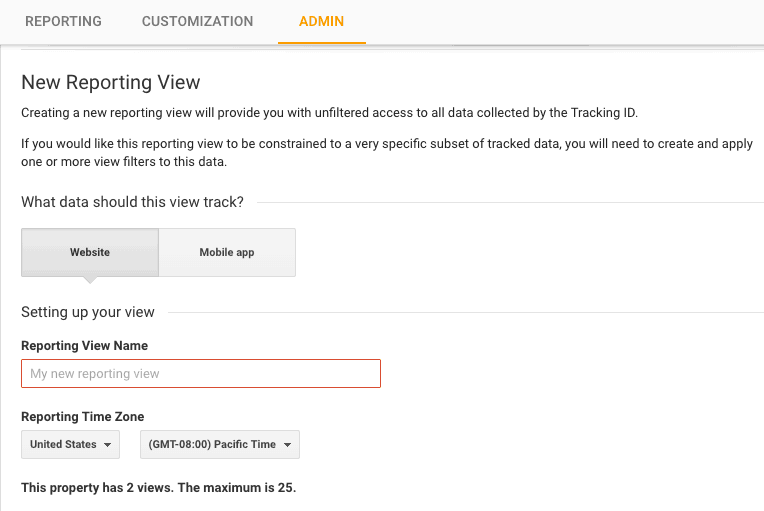Click the Reporting View Name text field
Screen dimensions: 764x511
click(201, 374)
